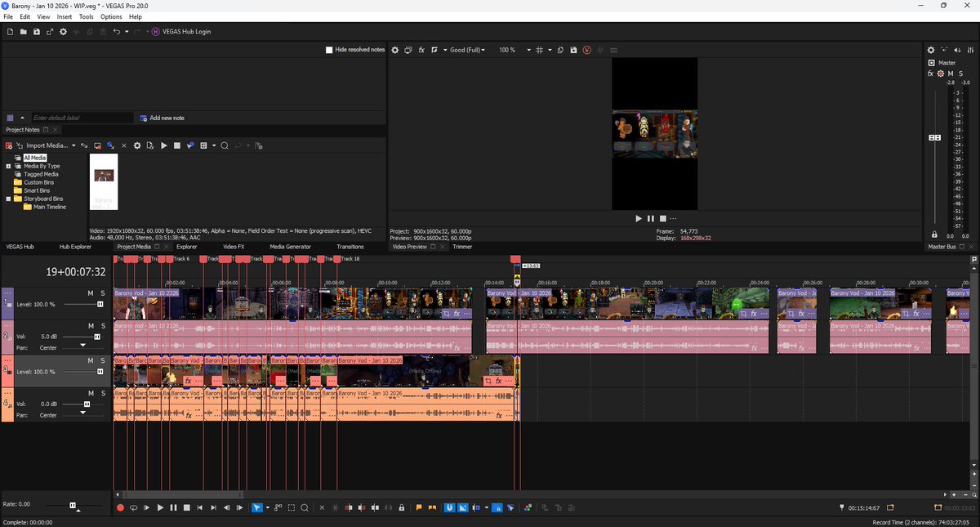980x527 pixels.
Task: Mute audio track 4 with M button
Action: pos(91,394)
